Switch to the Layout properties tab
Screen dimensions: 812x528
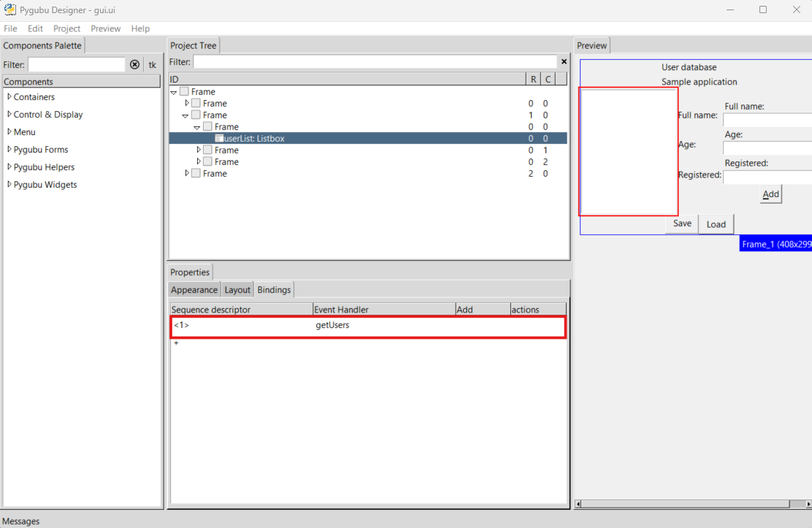237,290
